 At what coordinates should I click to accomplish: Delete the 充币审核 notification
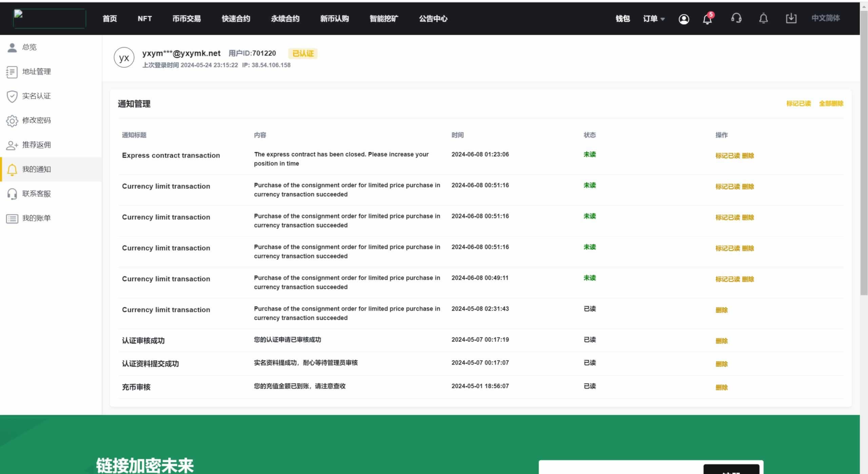point(721,387)
